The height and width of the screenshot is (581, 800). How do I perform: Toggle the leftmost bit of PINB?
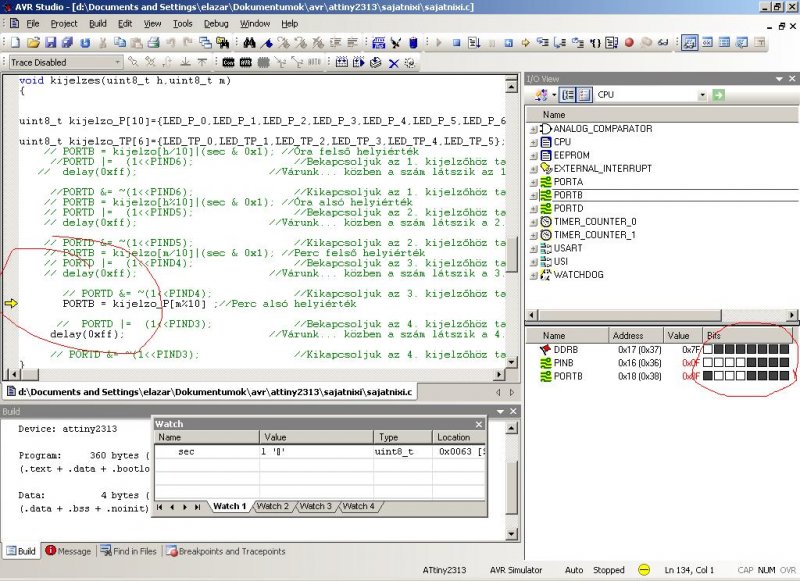708,363
